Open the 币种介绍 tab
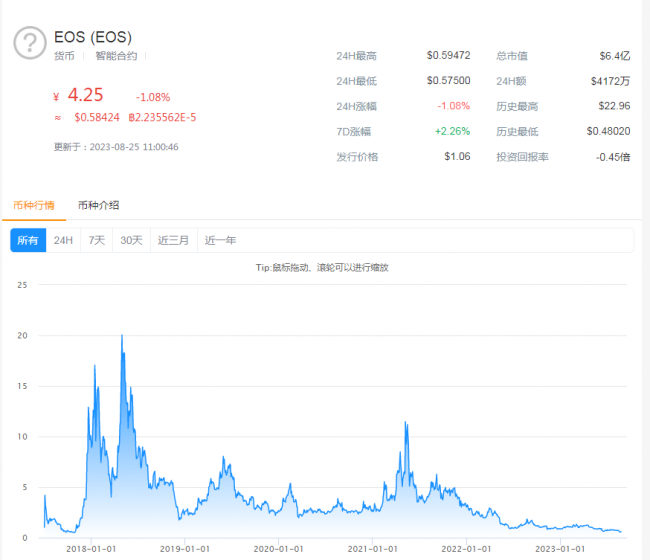Viewport: 650px width, 560px height. pos(99,205)
